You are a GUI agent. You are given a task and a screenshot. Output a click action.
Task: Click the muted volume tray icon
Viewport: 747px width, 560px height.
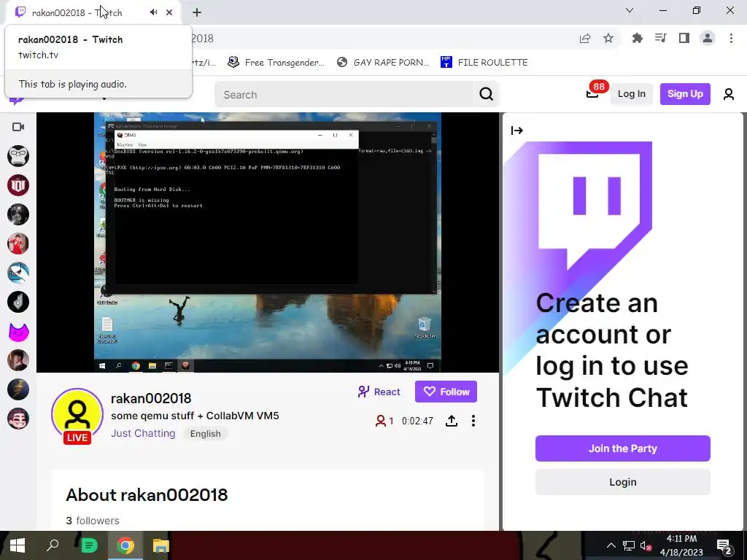(x=646, y=545)
